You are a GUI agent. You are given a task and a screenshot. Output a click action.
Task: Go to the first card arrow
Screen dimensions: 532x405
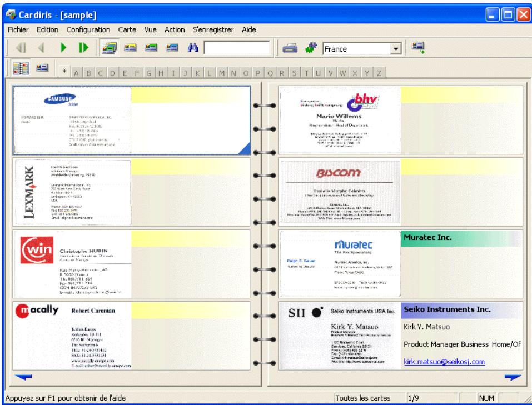point(21,48)
